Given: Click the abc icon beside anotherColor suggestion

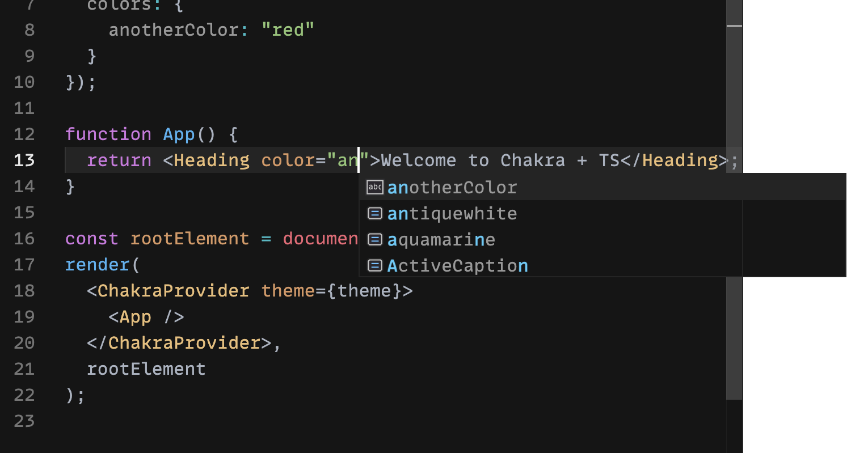Looking at the screenshot, I should tap(374, 187).
